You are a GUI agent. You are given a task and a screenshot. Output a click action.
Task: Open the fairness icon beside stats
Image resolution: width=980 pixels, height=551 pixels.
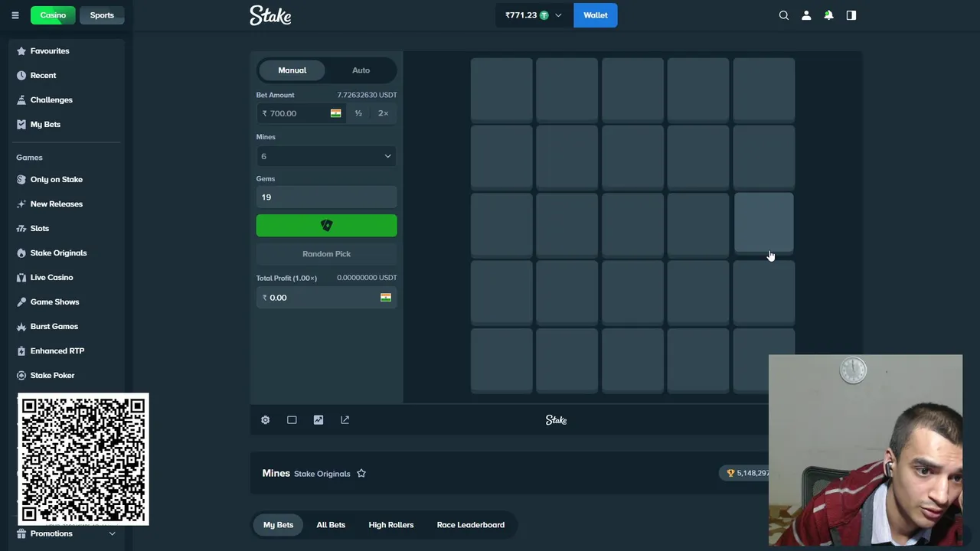(x=345, y=419)
